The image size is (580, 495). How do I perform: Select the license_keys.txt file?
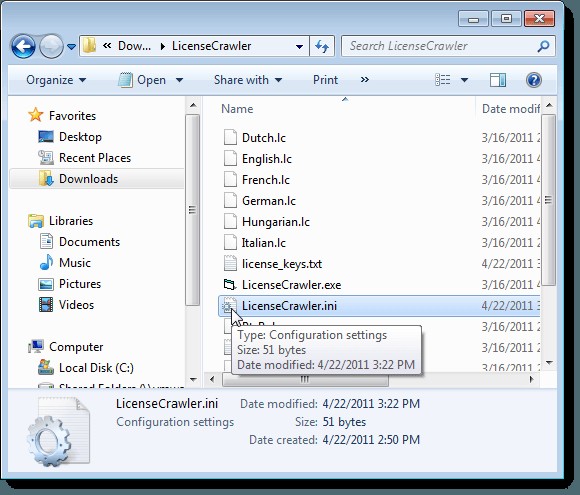pos(282,264)
